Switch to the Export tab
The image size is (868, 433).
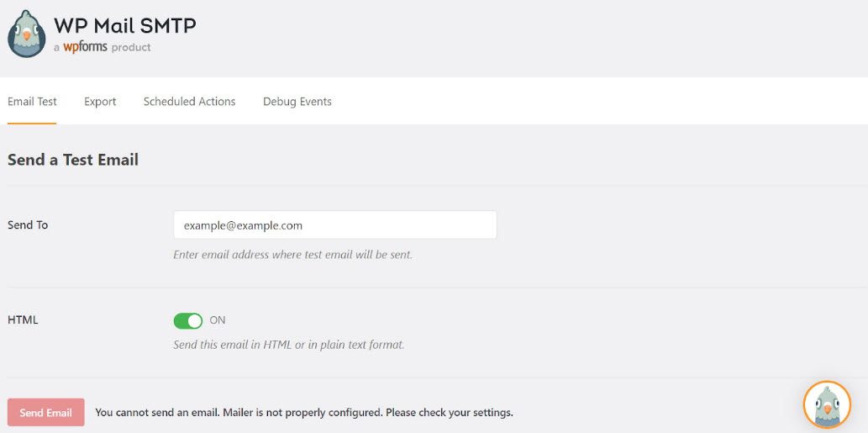pyautogui.click(x=100, y=102)
